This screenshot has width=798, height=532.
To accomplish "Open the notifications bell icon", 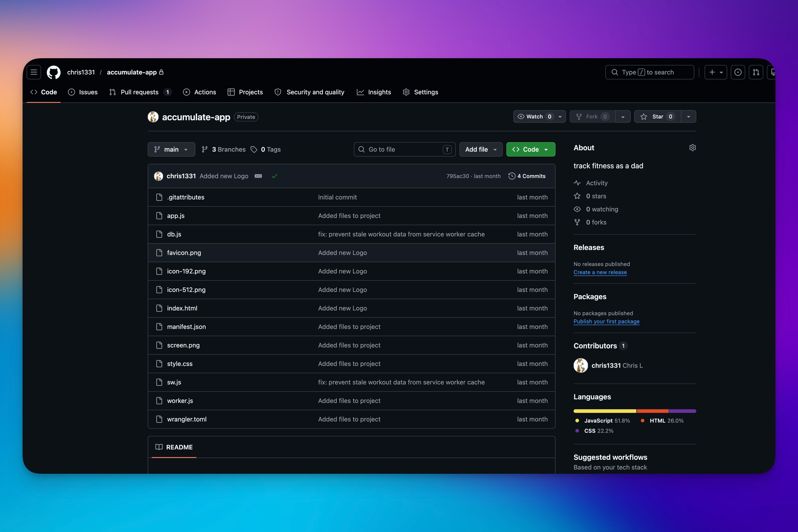I will coord(773,72).
